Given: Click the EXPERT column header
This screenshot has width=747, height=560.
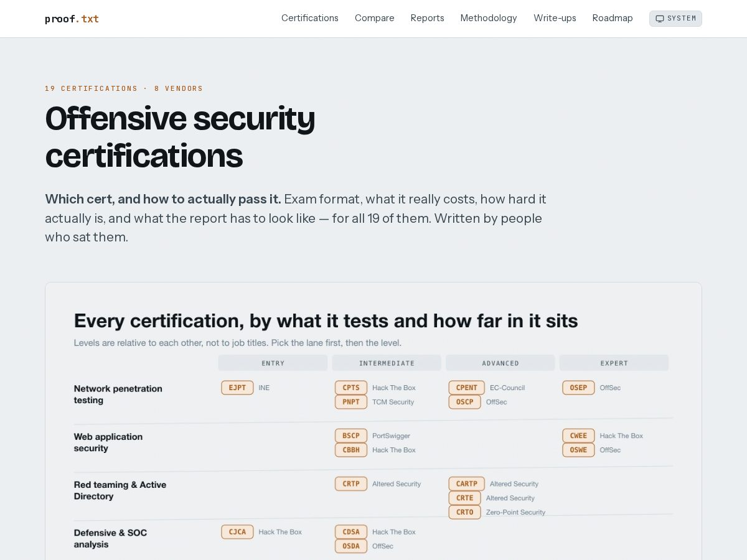Looking at the screenshot, I should click(614, 363).
